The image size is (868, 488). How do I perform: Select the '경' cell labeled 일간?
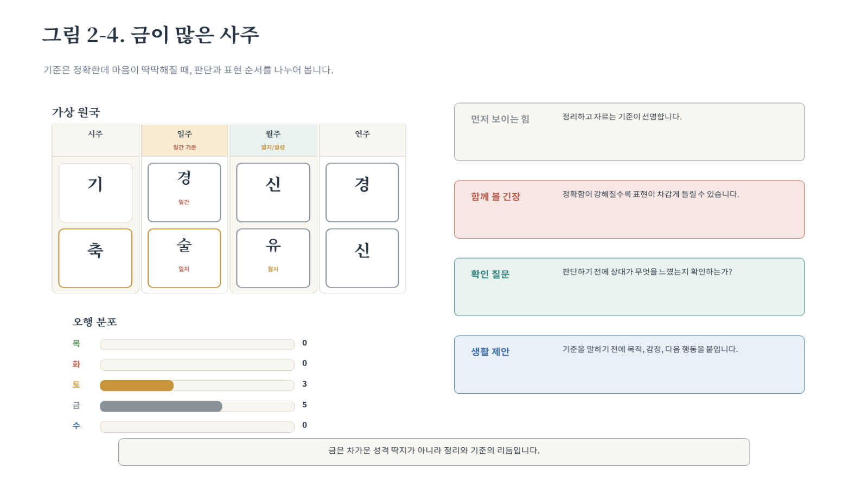184,192
